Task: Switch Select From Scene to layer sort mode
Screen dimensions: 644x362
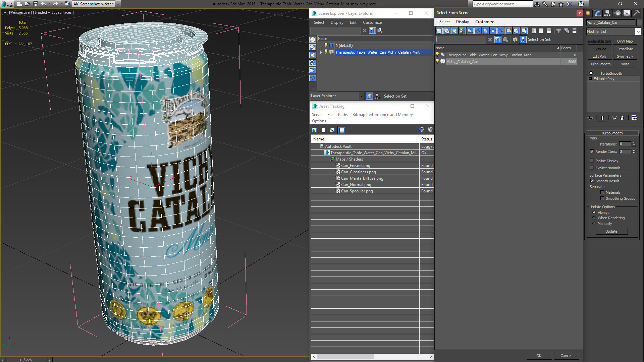Action: click(515, 40)
